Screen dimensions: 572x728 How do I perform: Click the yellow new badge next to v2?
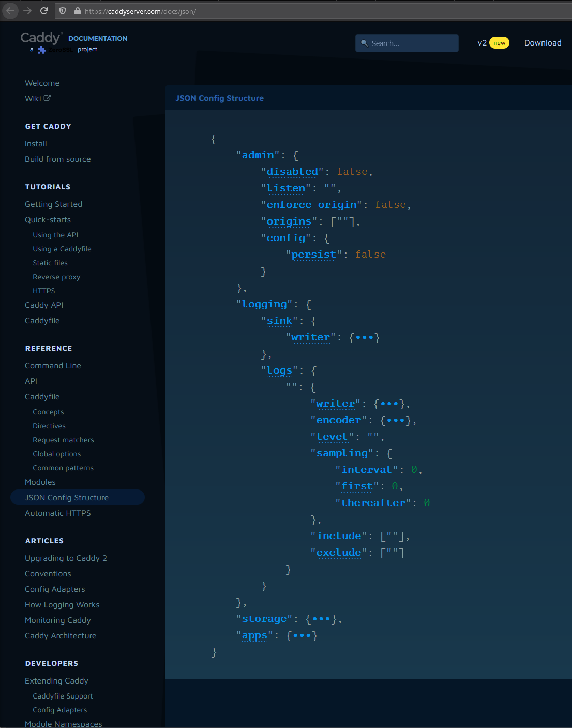point(499,43)
